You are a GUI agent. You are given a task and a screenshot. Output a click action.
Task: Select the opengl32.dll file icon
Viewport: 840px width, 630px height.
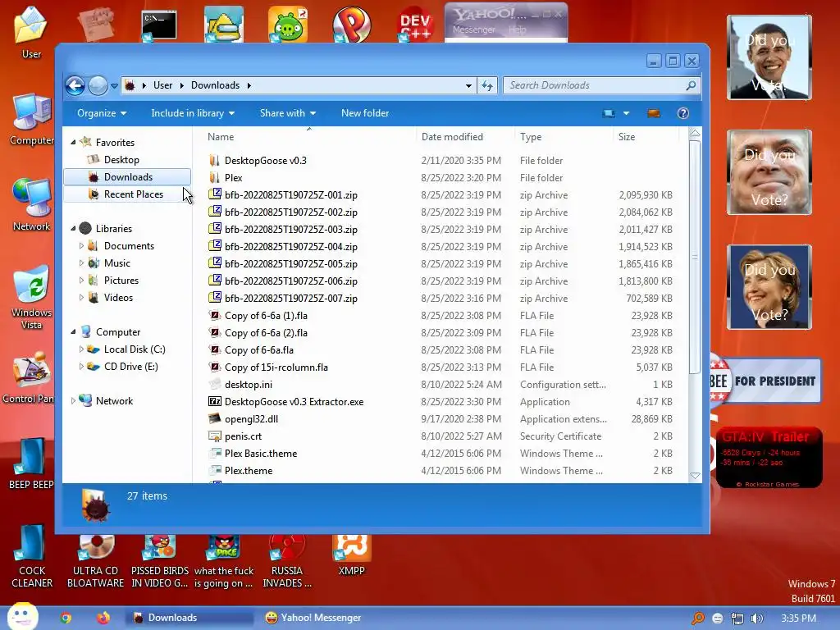tap(215, 418)
